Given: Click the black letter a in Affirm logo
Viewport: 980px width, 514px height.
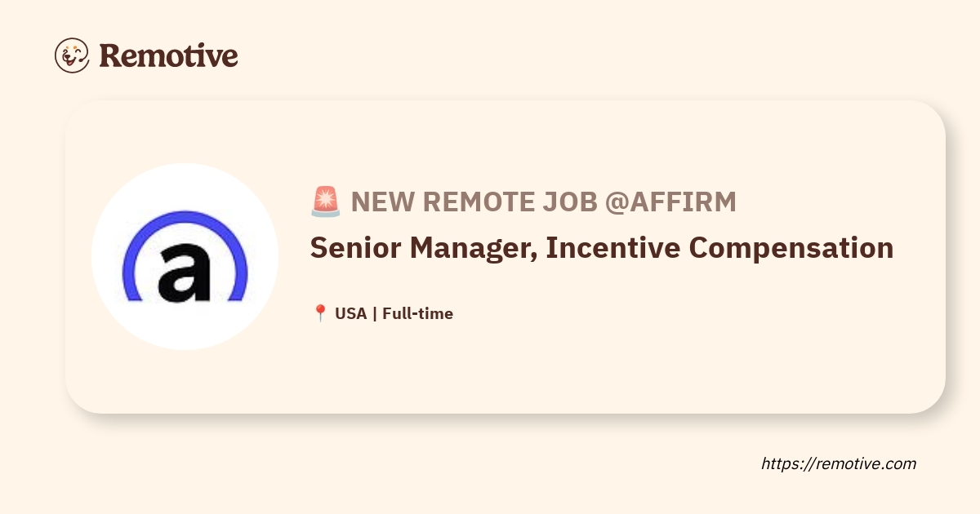Looking at the screenshot, I should point(184,273).
